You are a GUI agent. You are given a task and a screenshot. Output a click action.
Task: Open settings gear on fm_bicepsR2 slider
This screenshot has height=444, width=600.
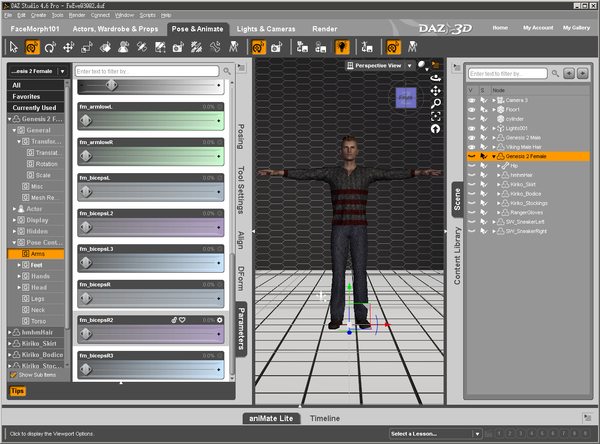[219, 320]
